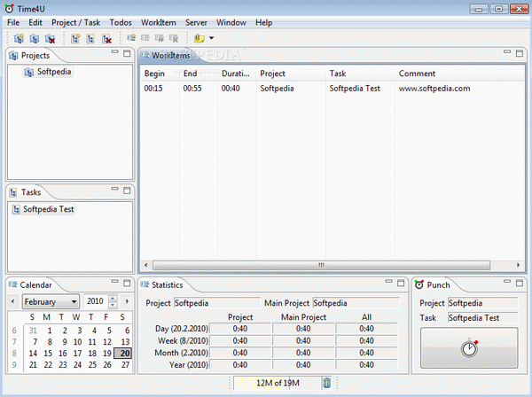This screenshot has width=532, height=397.
Task: Minimize the Tasks panel
Action: (x=115, y=189)
